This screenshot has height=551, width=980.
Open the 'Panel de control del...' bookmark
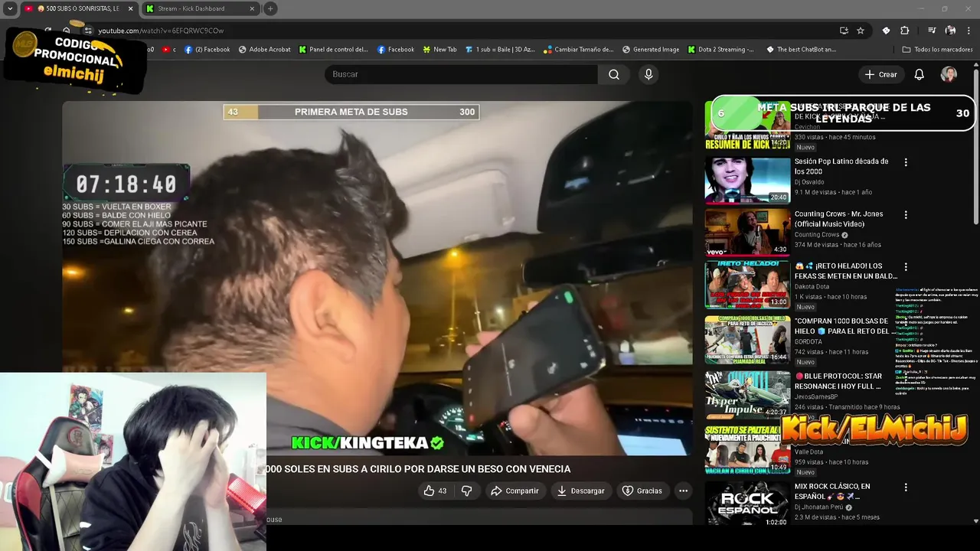[x=333, y=50]
